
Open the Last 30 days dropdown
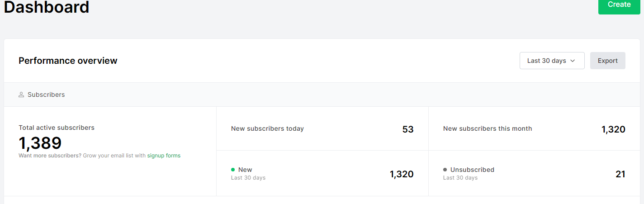tap(547, 61)
